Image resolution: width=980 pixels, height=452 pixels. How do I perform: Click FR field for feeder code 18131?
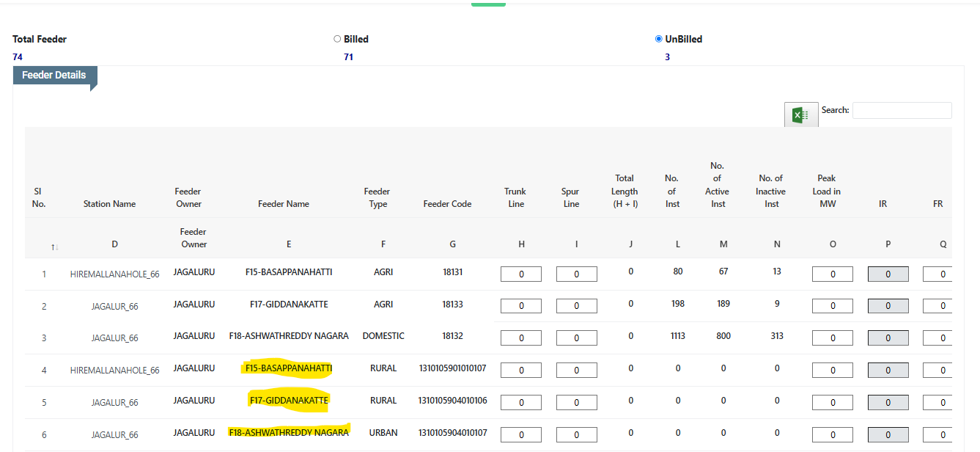click(937, 274)
